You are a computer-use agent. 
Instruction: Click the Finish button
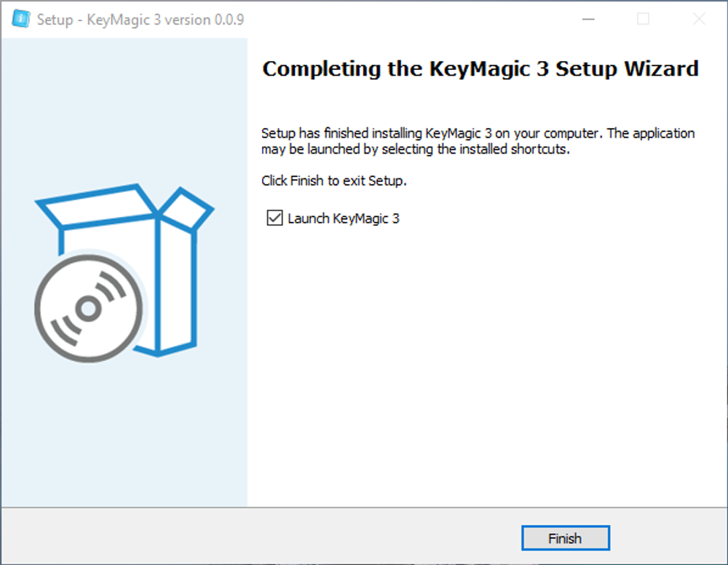tap(565, 538)
